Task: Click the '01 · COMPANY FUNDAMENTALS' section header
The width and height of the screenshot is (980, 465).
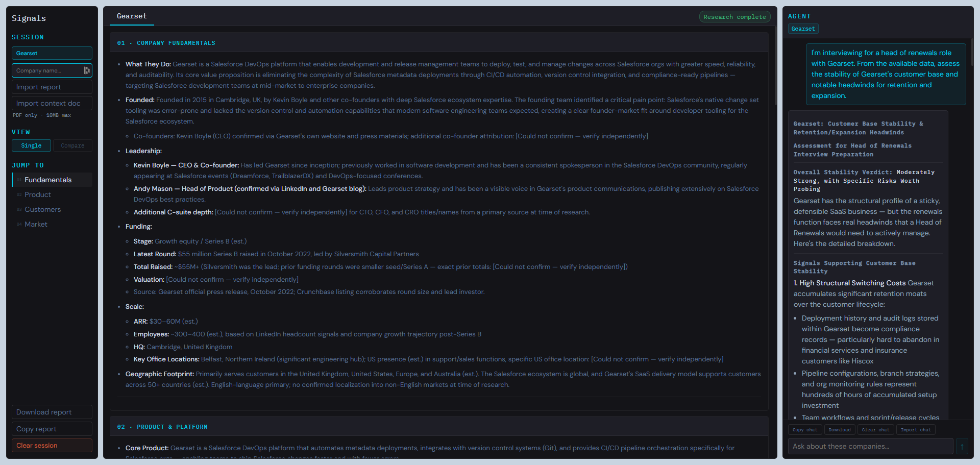Action: pos(439,43)
